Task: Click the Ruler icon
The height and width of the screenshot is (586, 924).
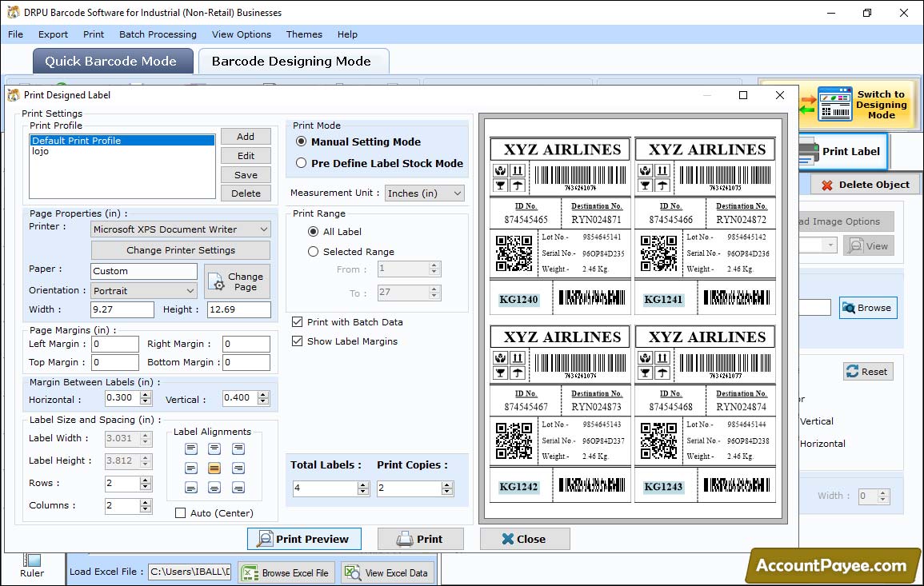Action: pos(32,560)
